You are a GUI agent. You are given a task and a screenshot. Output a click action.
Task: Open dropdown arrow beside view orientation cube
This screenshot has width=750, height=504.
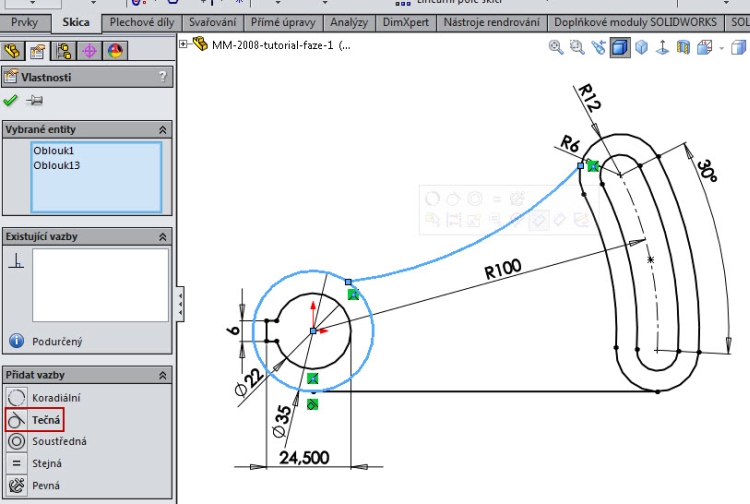(x=721, y=48)
